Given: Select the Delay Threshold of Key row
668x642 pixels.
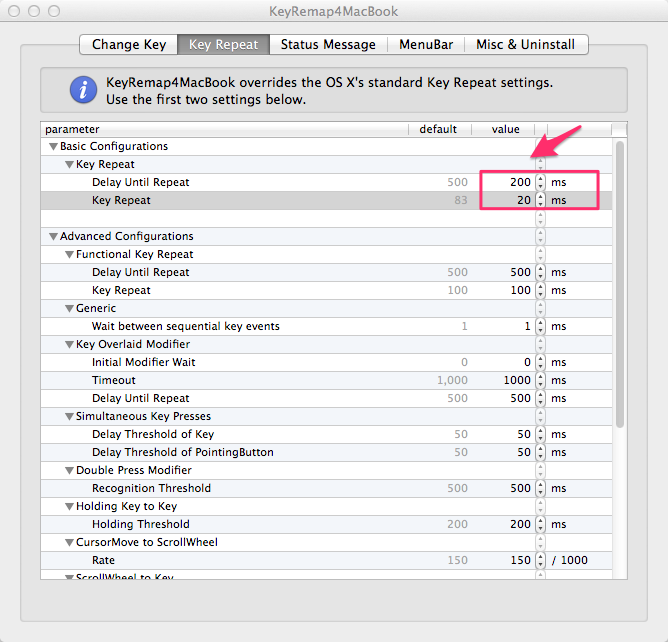Looking at the screenshot, I should tap(326, 434).
